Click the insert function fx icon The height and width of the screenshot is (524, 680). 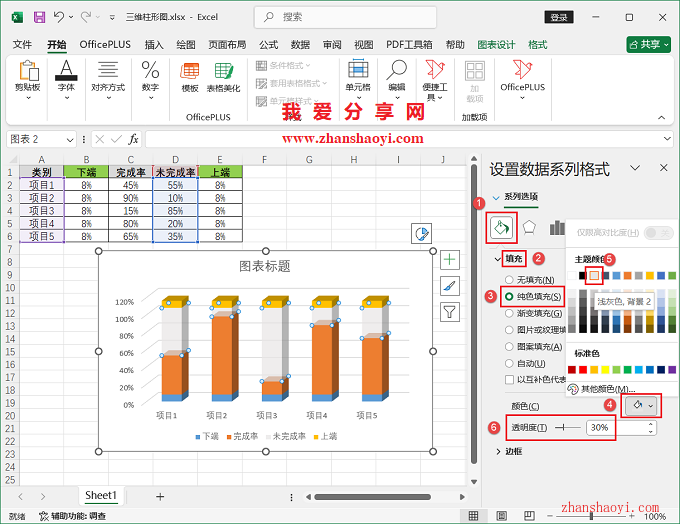pos(133,139)
